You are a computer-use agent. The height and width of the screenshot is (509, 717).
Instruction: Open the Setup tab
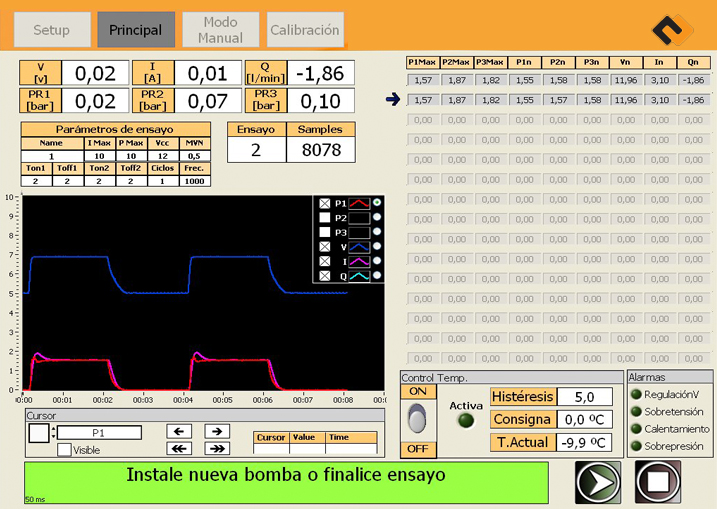pos(52,30)
